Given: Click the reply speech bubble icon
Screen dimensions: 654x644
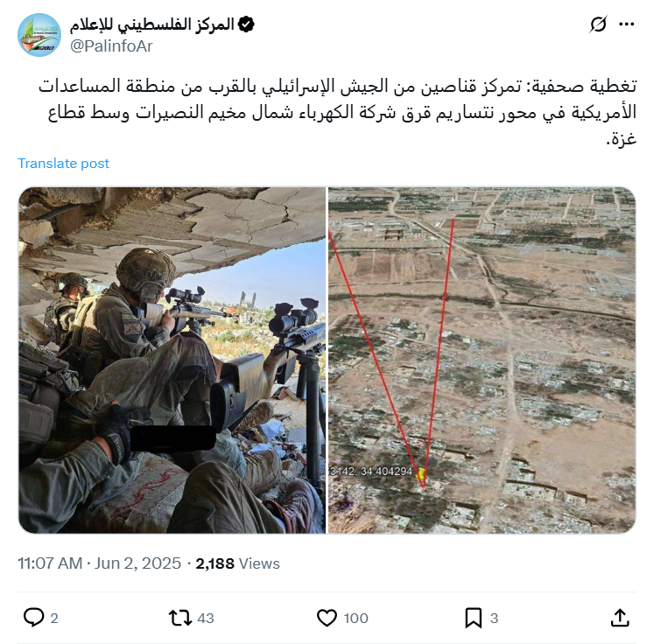Looking at the screenshot, I should tap(33, 618).
